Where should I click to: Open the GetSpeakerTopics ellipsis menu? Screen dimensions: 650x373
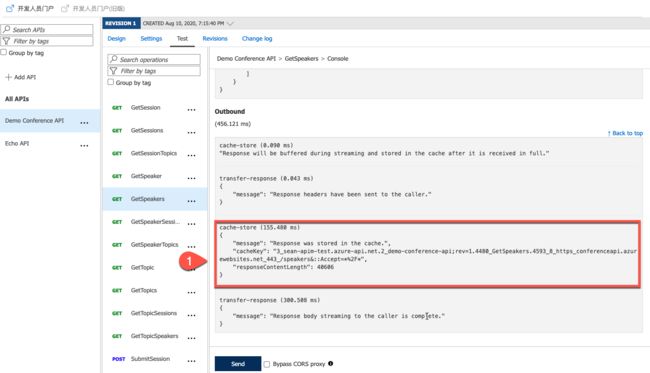point(191,247)
